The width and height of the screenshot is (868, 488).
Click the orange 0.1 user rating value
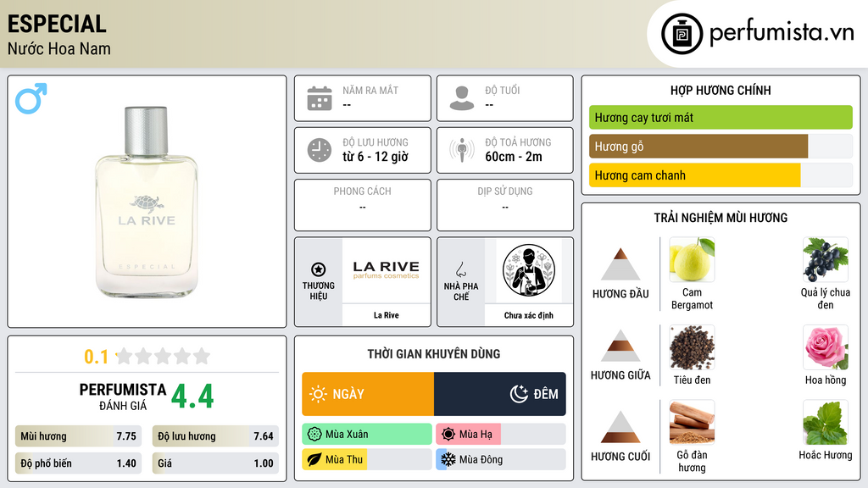tap(97, 357)
